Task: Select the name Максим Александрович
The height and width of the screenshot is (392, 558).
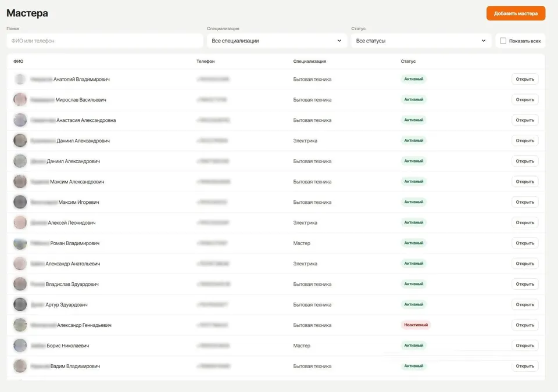Action: pyautogui.click(x=77, y=182)
